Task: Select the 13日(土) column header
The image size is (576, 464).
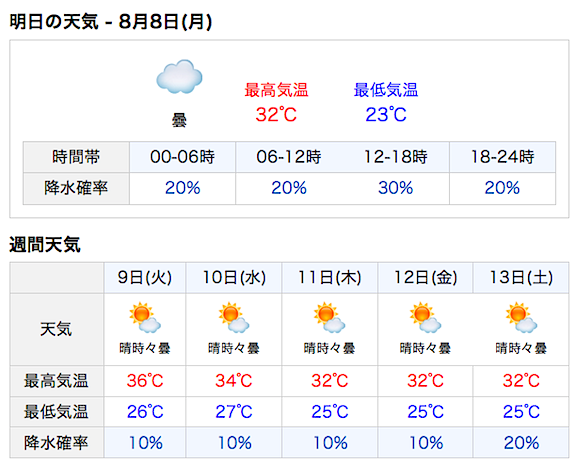Action: (521, 277)
